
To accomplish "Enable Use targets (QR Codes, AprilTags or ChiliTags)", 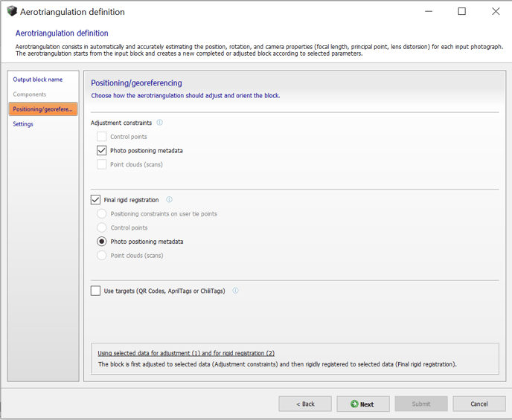I will point(95,291).
